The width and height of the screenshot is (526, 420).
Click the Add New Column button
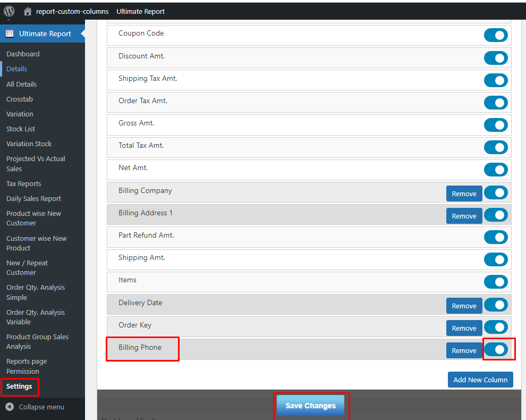480,380
